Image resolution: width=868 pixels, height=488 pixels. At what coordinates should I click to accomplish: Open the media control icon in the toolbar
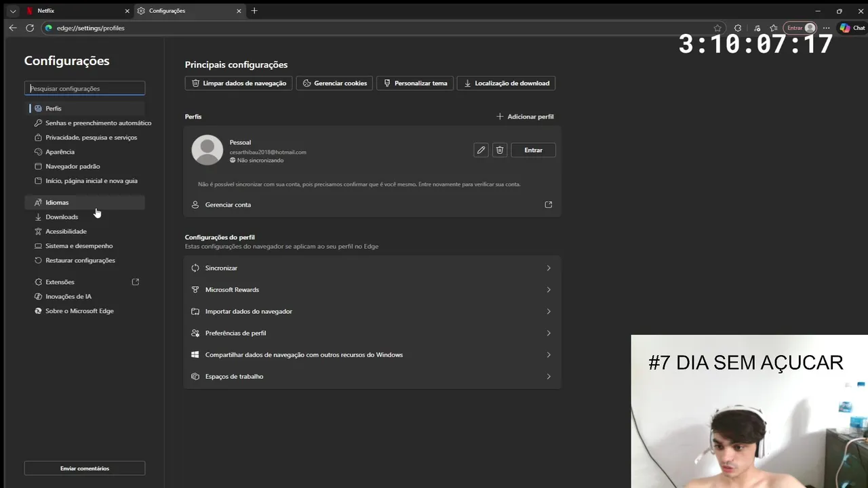[757, 28]
